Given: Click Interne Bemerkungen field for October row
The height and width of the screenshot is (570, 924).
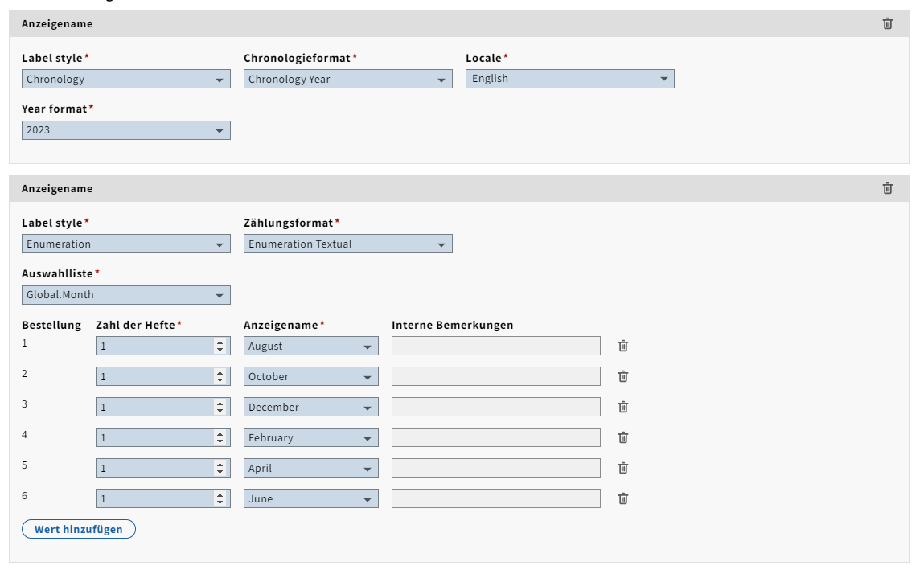Looking at the screenshot, I should coord(495,376).
